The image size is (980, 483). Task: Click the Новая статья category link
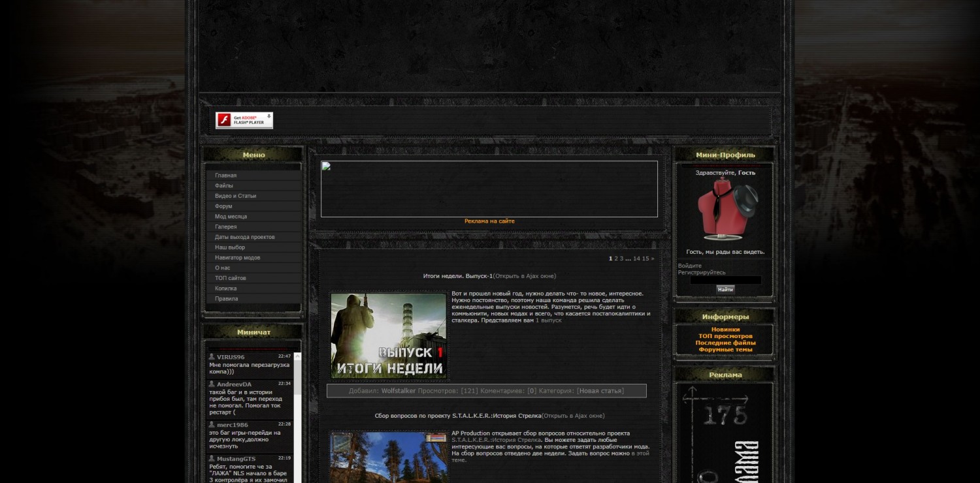[x=600, y=391]
